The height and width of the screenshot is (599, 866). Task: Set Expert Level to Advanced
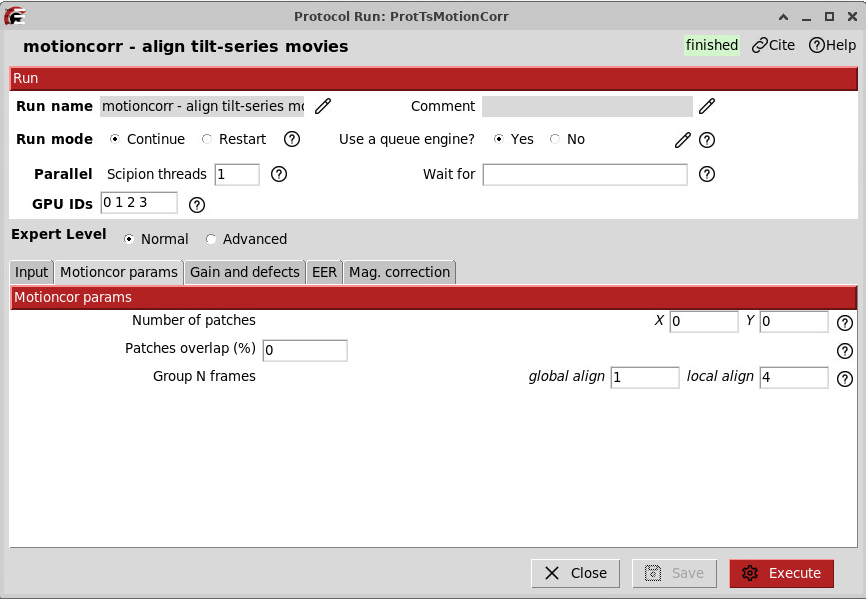[x=210, y=239]
